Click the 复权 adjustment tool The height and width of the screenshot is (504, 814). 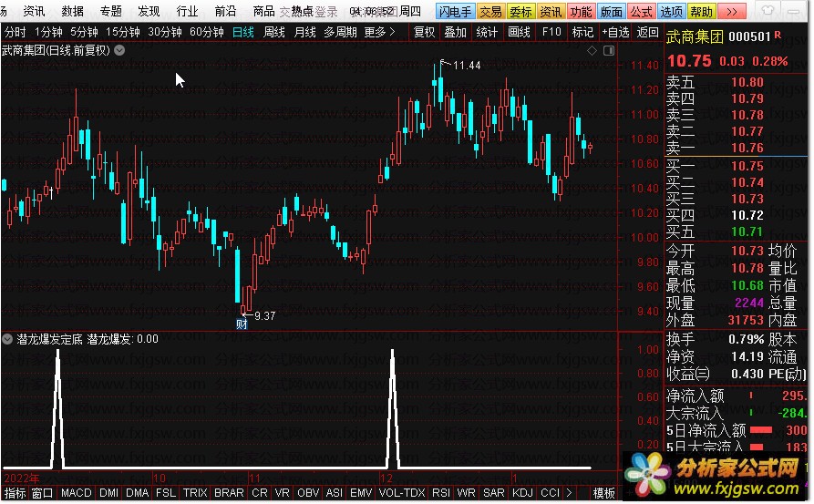click(x=424, y=32)
